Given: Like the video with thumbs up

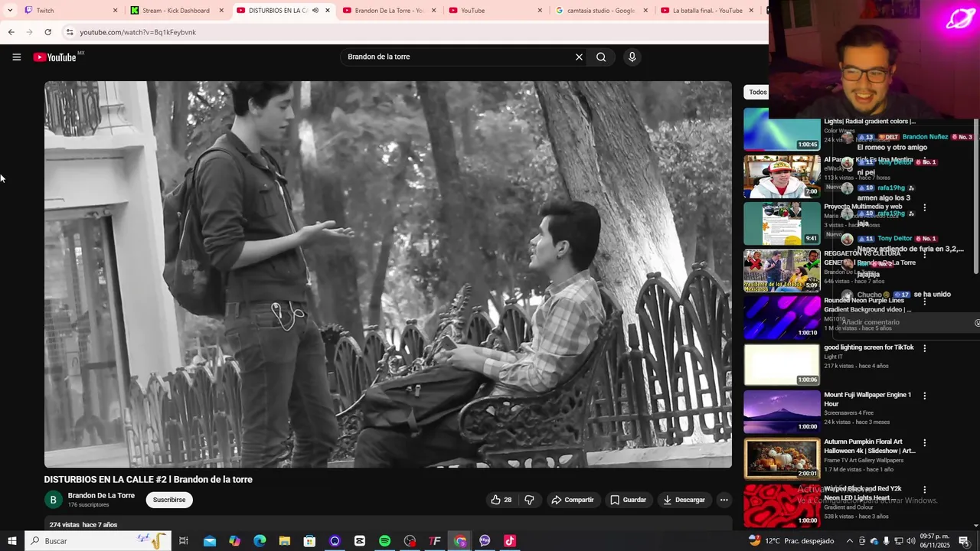Looking at the screenshot, I should click(501, 500).
